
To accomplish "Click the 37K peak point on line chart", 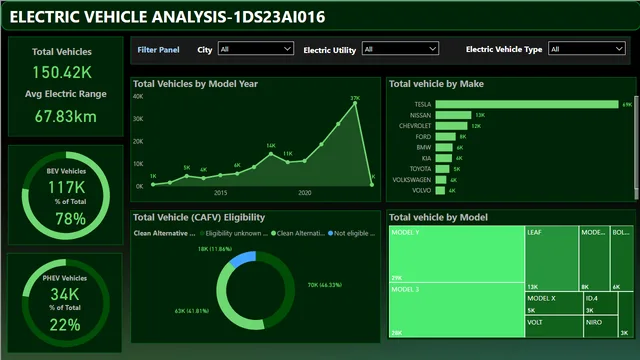I will (x=355, y=103).
